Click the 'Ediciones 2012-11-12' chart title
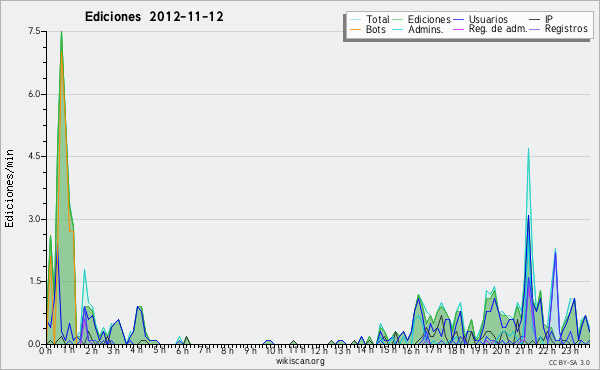600x370 pixels. [x=154, y=17]
